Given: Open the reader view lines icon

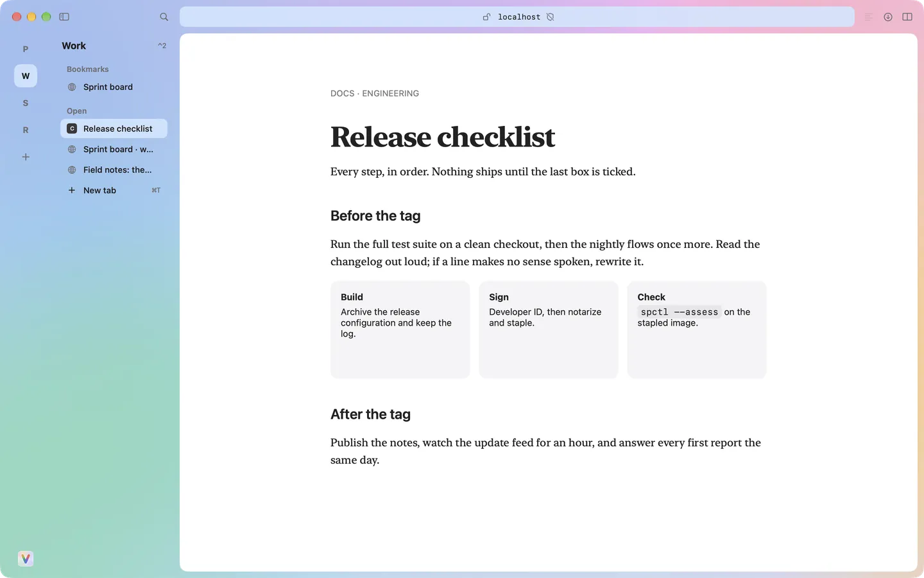Looking at the screenshot, I should [869, 17].
